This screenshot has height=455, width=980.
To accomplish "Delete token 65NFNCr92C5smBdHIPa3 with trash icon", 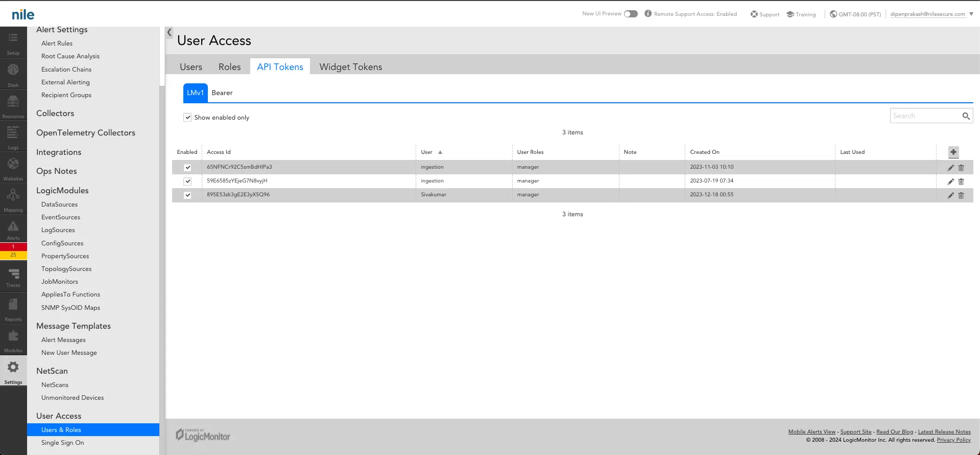I will [x=961, y=168].
